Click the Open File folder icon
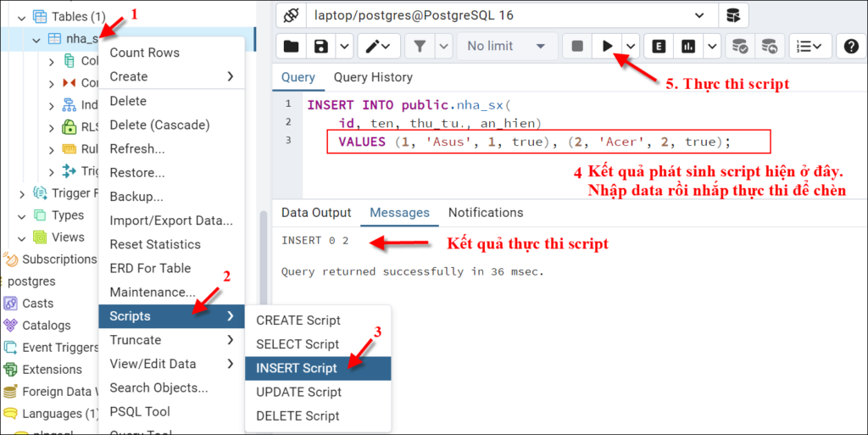 pyautogui.click(x=292, y=47)
